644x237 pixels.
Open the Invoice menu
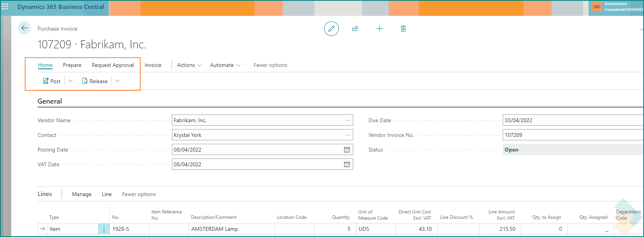tap(153, 65)
